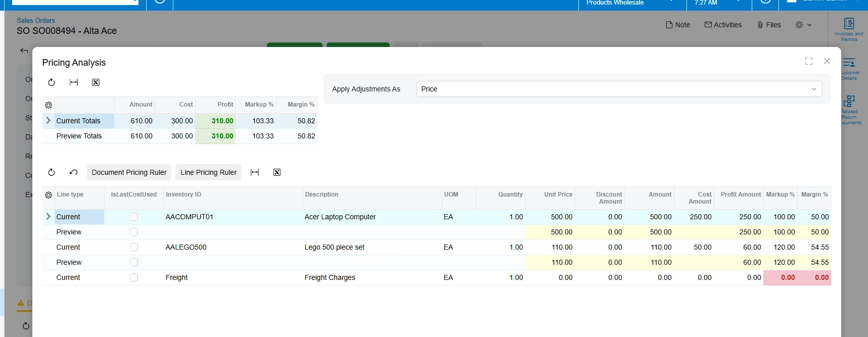Toggle IsLastCostUsed for AACOMPUT01 Current row
Screen dimensions: 868x337
134,217
